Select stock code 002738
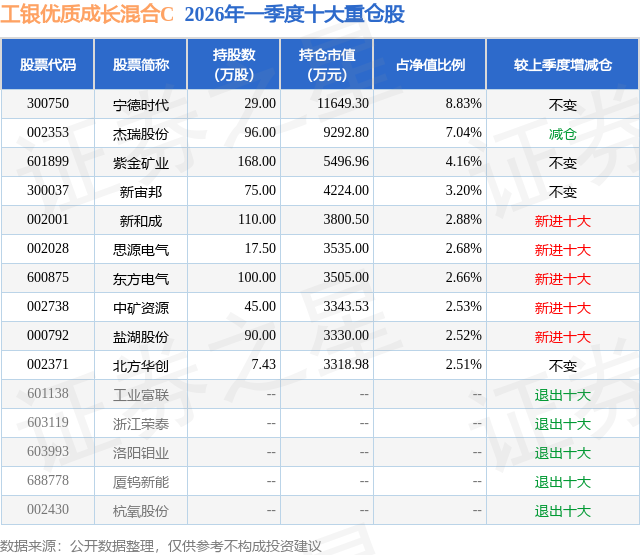The image size is (640, 555). coord(48,306)
